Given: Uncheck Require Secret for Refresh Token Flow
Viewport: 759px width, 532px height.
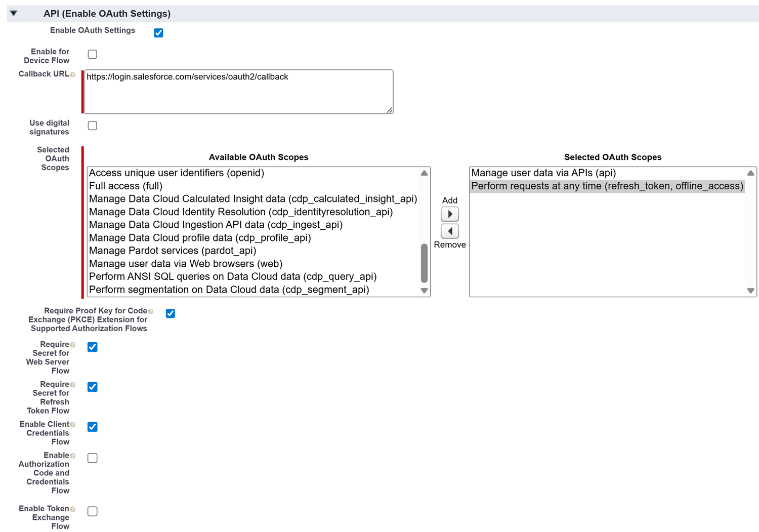Looking at the screenshot, I should coord(93,387).
